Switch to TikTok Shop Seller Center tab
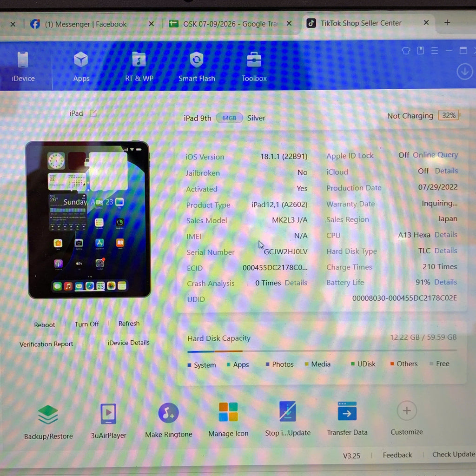476x476 pixels. [x=361, y=23]
